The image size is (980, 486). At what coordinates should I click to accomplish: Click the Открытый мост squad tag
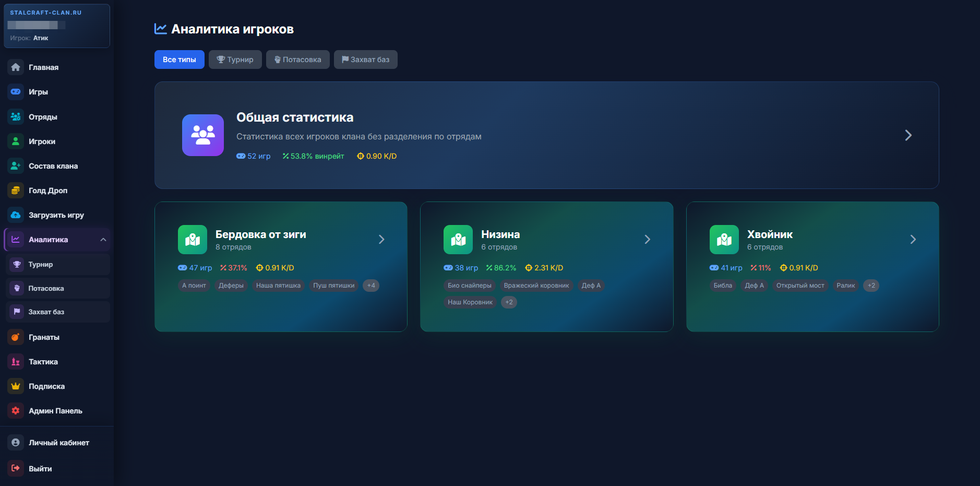[800, 286]
